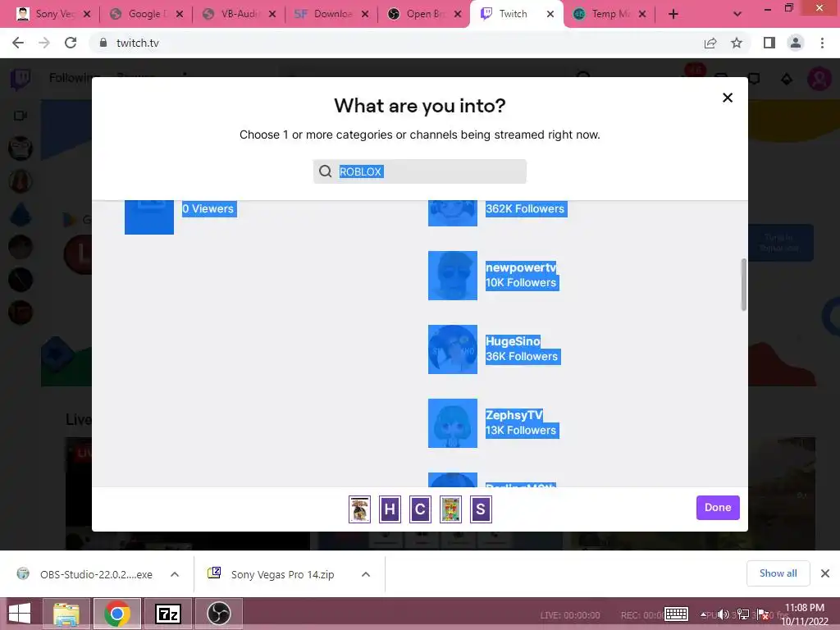Click Show all downloads
Screen dimensions: 840x630
coord(778,573)
